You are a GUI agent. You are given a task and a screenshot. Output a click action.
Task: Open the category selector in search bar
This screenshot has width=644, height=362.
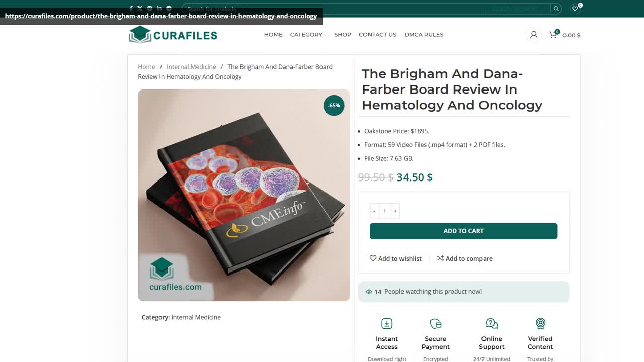click(514, 9)
